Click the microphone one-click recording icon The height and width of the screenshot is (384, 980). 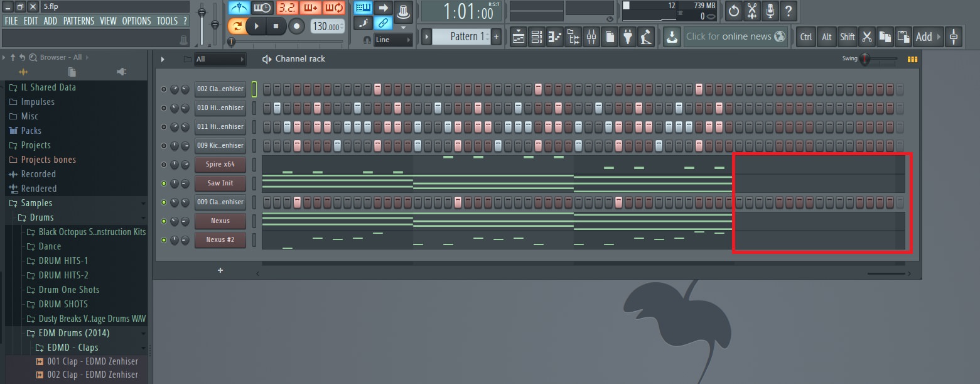(x=770, y=11)
